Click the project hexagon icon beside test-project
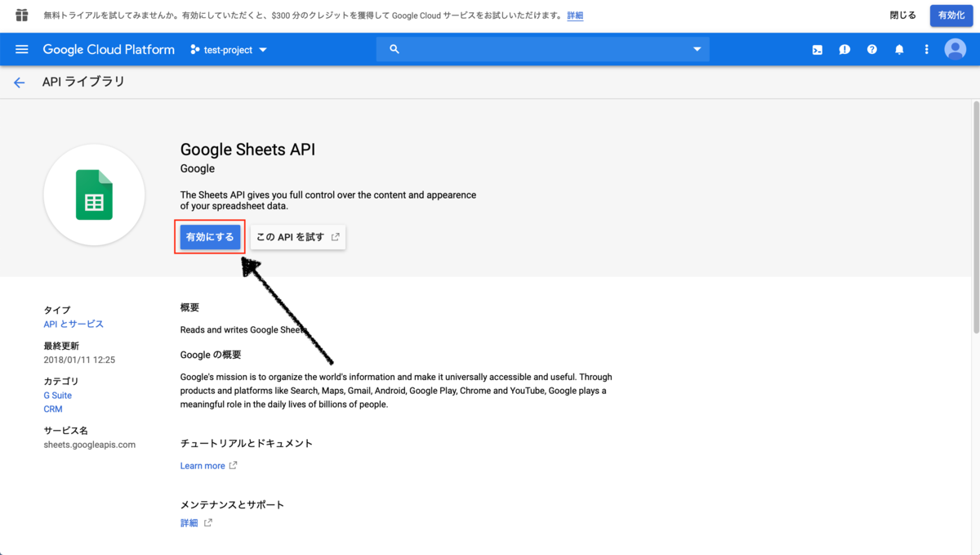This screenshot has width=980, height=555. click(x=194, y=50)
